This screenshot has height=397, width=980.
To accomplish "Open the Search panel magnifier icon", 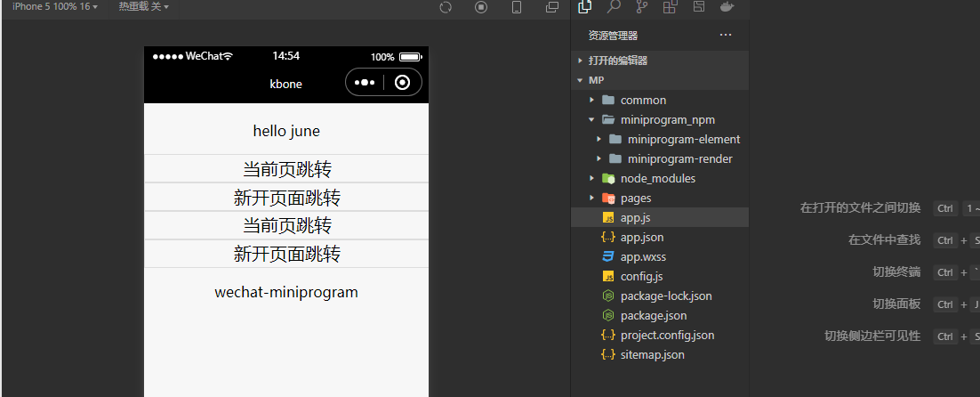I will click(614, 7).
